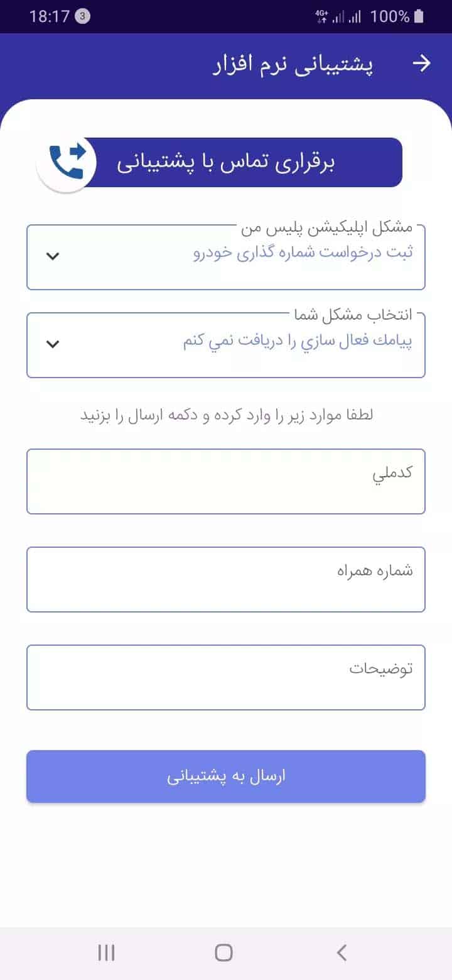This screenshot has width=452, height=980.
Task: Tap instruction text لطفا موارد زیر
Action: point(227,415)
